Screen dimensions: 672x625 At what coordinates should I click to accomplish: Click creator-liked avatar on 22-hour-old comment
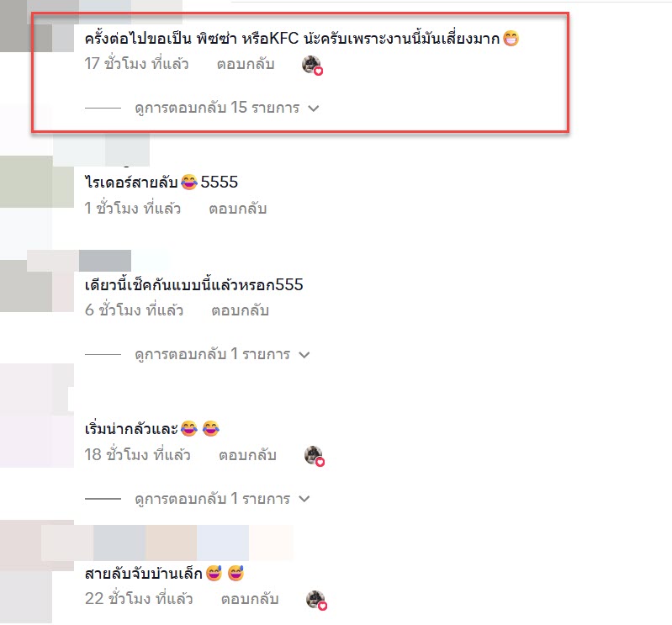click(x=316, y=600)
